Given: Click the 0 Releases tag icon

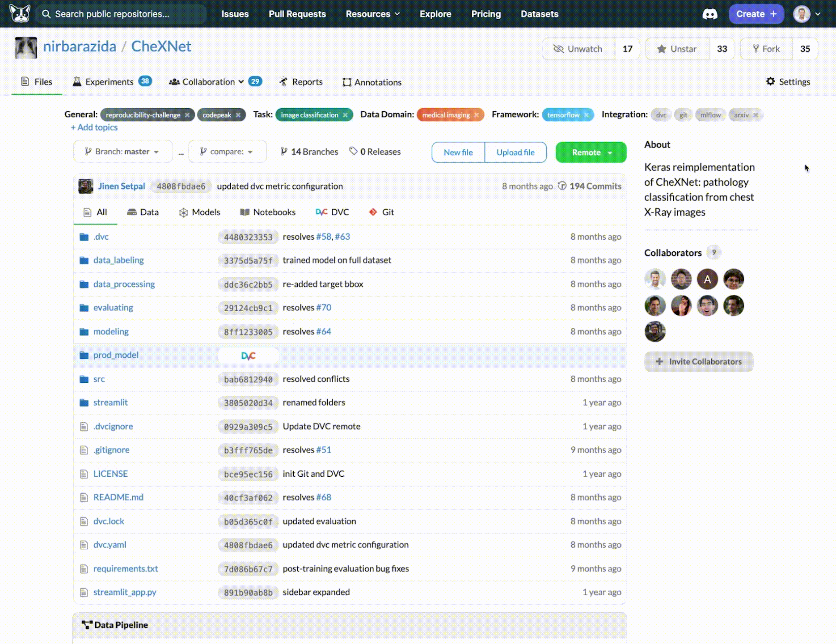Looking at the screenshot, I should click(353, 151).
